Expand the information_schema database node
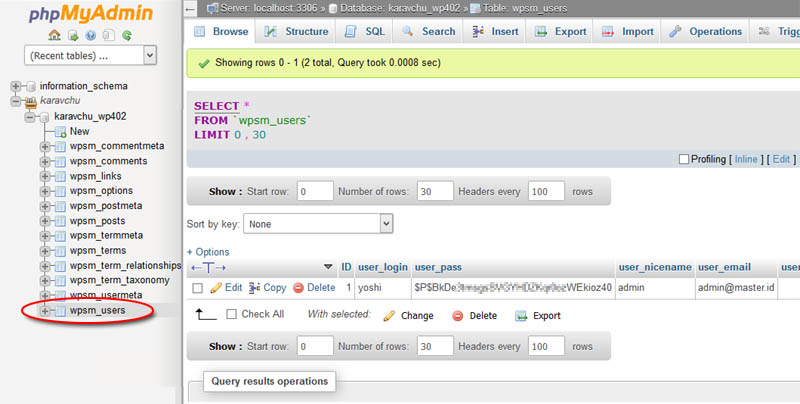The image size is (800, 404). pos(16,86)
